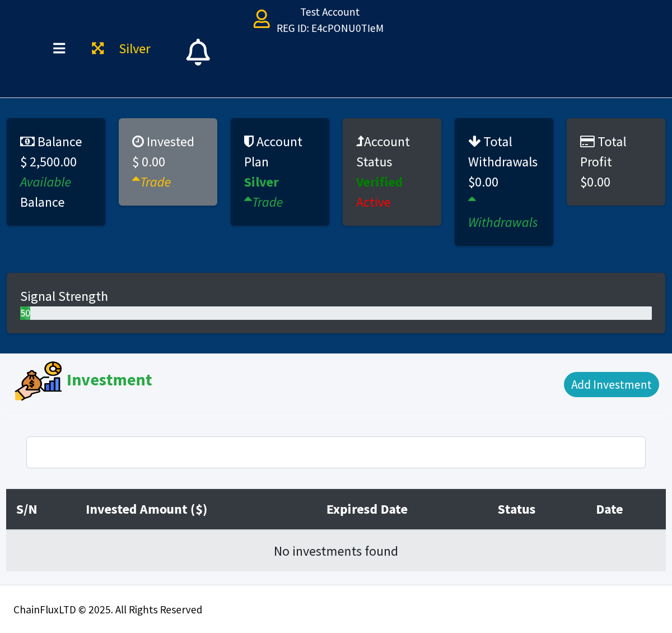672x633 pixels.
Task: Click the "Signal Strength" label
Action: 64,296
